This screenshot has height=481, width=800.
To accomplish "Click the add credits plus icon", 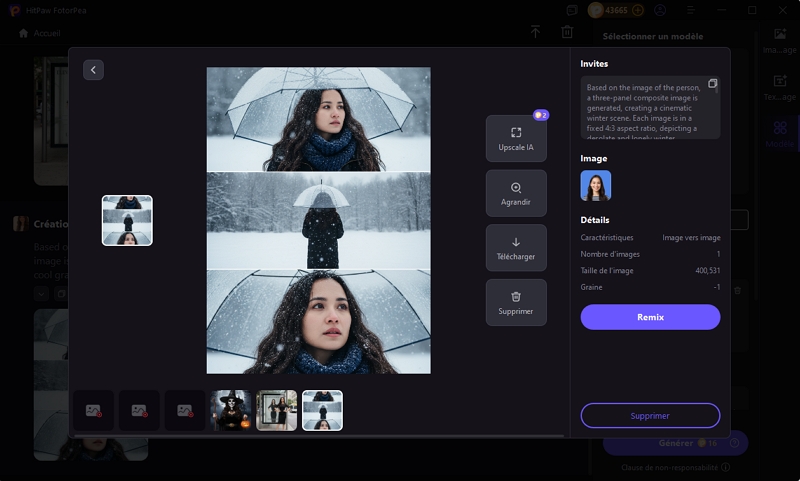I will (638, 10).
